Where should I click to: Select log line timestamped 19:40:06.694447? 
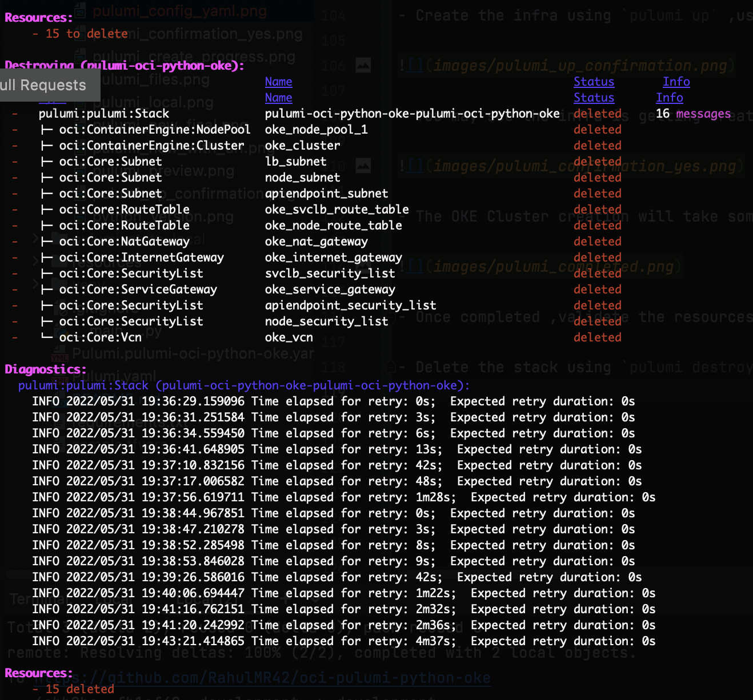tap(344, 593)
